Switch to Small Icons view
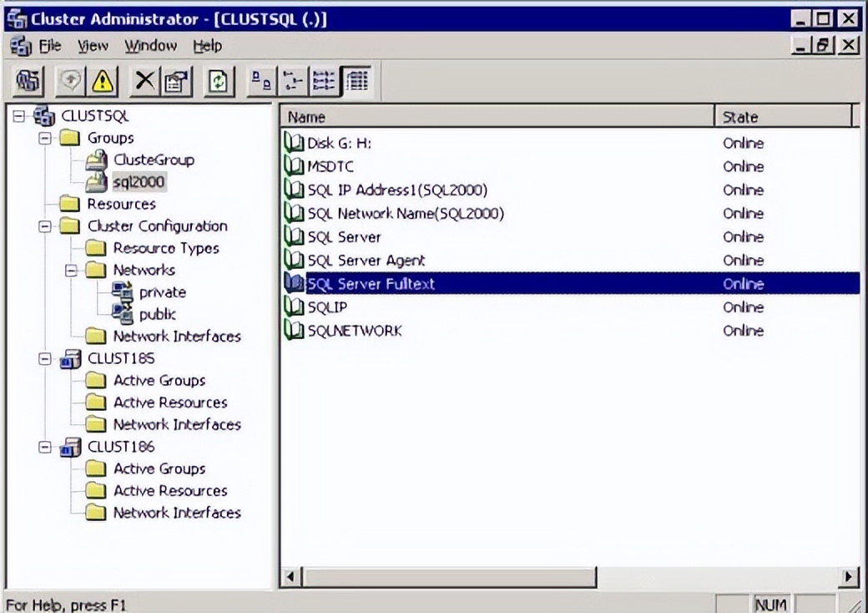The width and height of the screenshot is (868, 613). (x=292, y=81)
